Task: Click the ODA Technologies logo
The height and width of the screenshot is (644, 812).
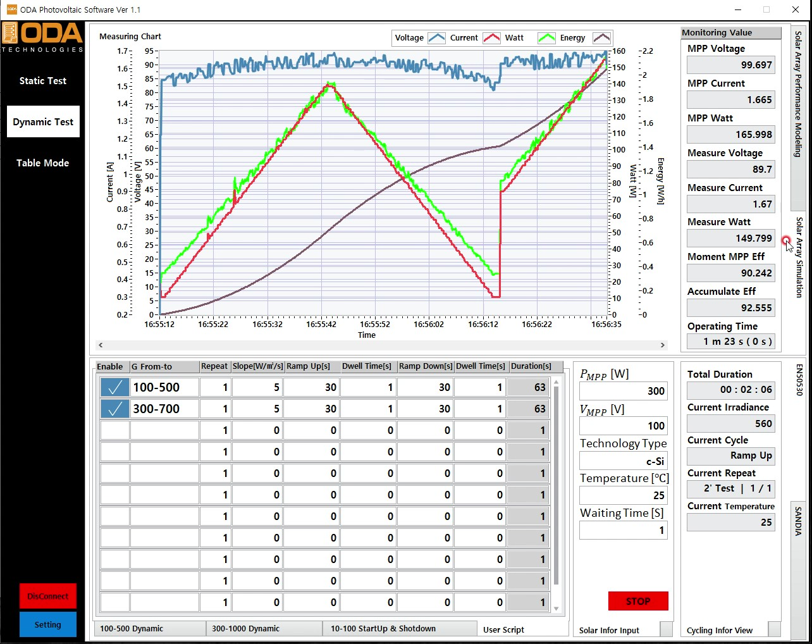Action: click(42, 38)
